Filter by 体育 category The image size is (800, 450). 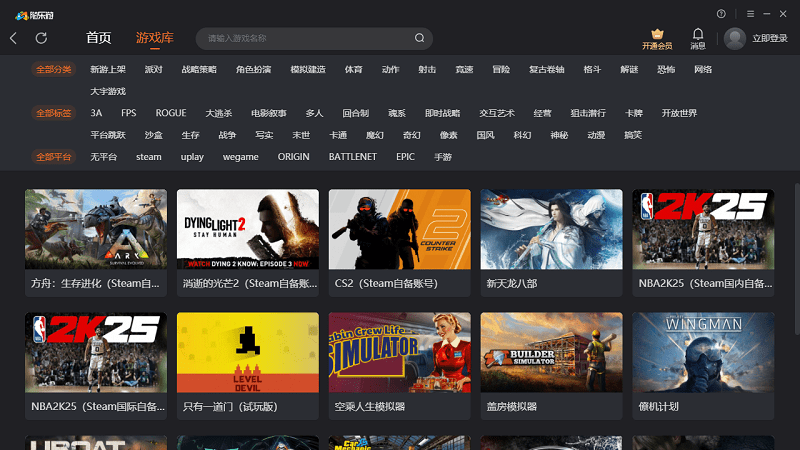tap(353, 69)
